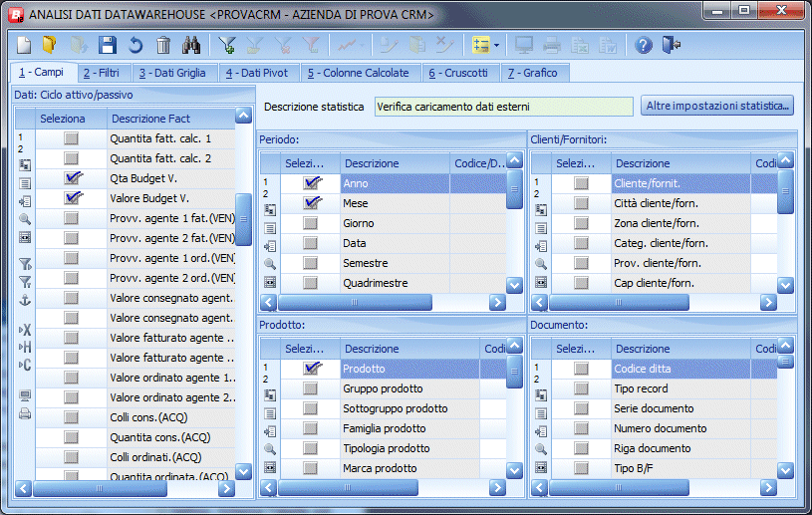Uncheck the Prodotto checkbox
812x515 pixels.
[312, 368]
